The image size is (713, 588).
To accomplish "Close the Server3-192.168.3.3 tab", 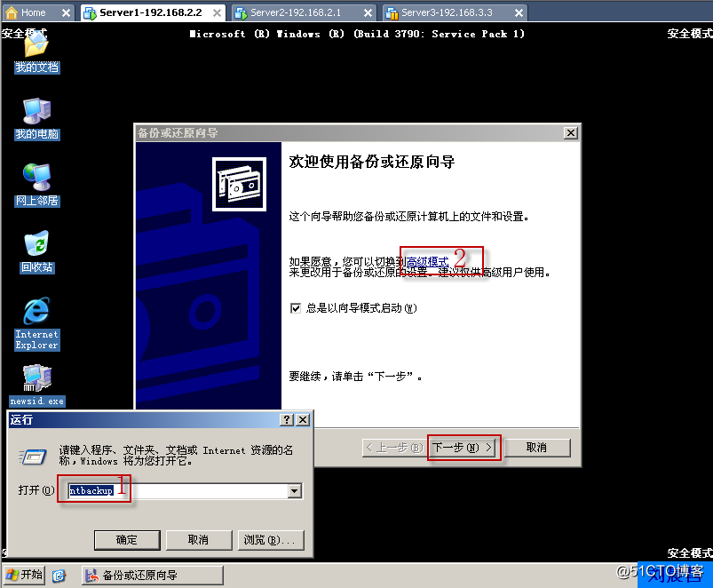I will (519, 12).
